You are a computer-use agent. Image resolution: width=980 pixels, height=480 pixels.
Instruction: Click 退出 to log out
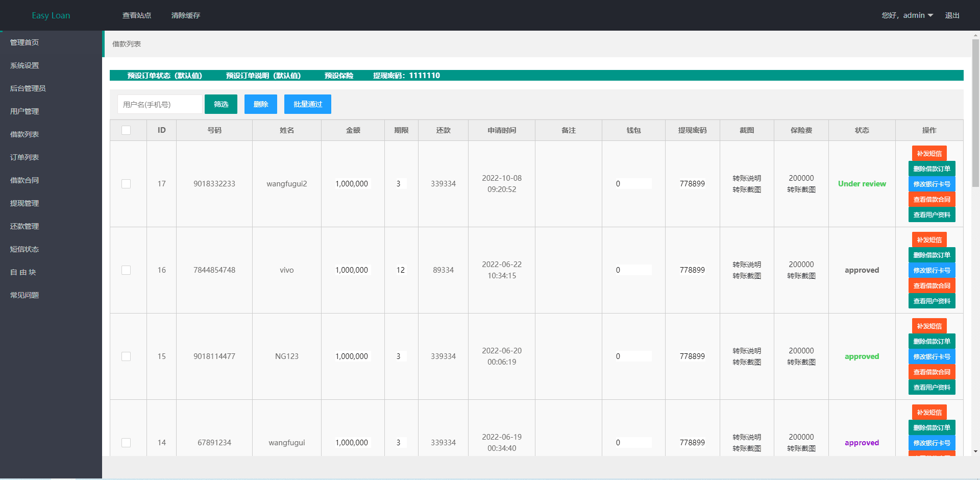coord(952,15)
